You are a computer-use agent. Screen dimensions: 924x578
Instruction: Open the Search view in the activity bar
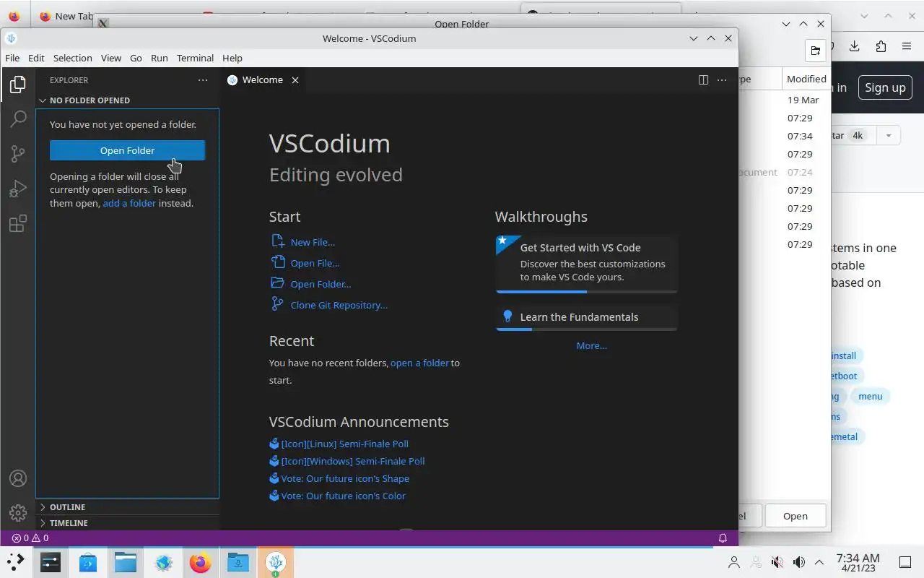tap(18, 119)
